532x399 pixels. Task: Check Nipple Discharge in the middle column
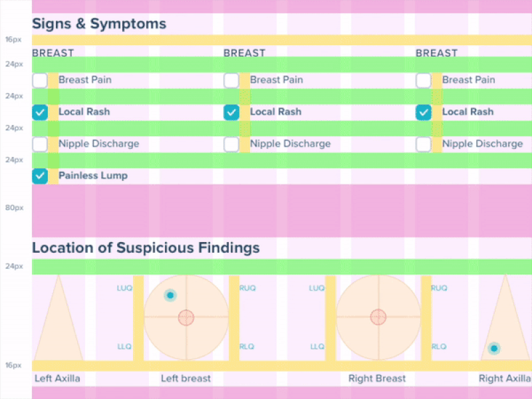[x=231, y=144]
